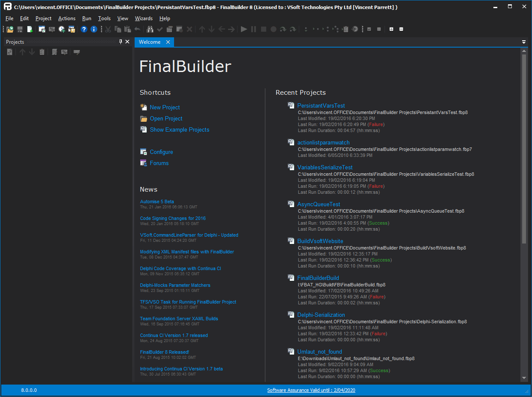Click the blue info (i) toolbar icon
Screen dimensions: 532x397
click(x=94, y=29)
